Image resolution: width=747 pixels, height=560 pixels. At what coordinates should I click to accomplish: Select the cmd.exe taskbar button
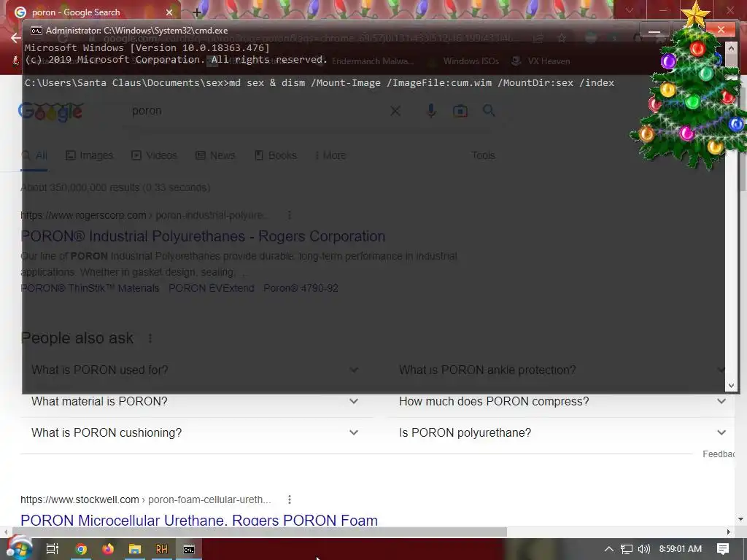(x=189, y=549)
